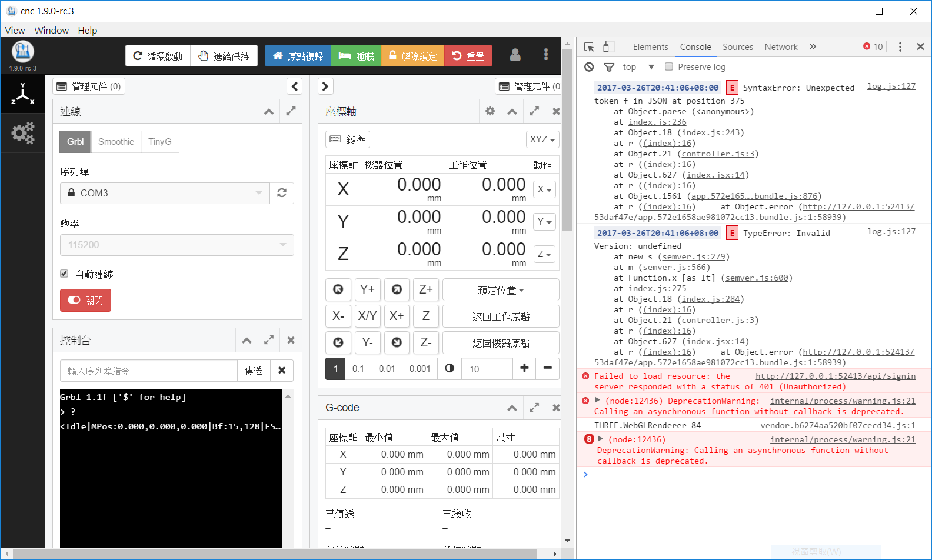932x560 pixels.
Task: Toggle the DevTools device toolbar icon
Action: click(609, 47)
